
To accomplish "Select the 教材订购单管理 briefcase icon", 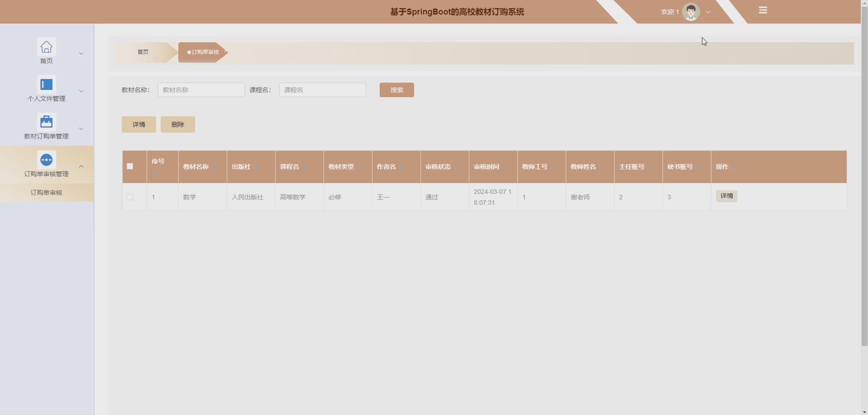I will click(46, 121).
